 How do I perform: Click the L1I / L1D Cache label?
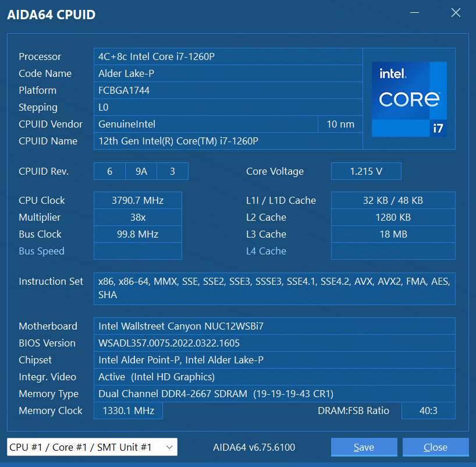[x=281, y=200]
